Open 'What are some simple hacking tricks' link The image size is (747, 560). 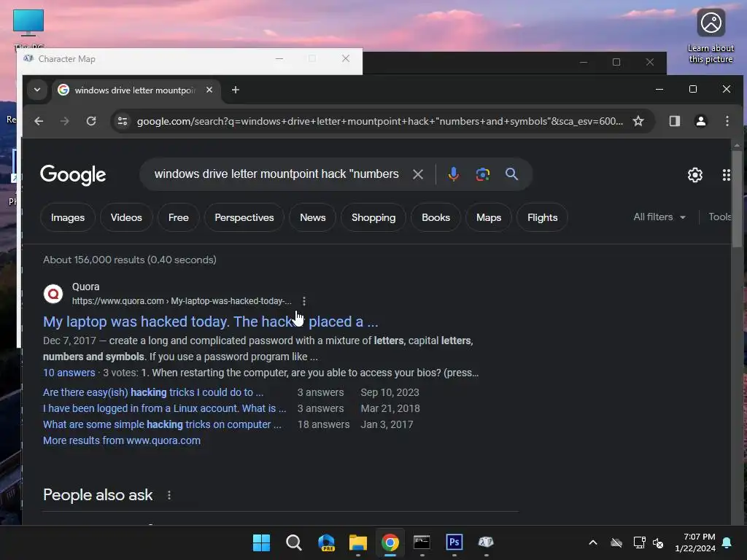[162, 425]
